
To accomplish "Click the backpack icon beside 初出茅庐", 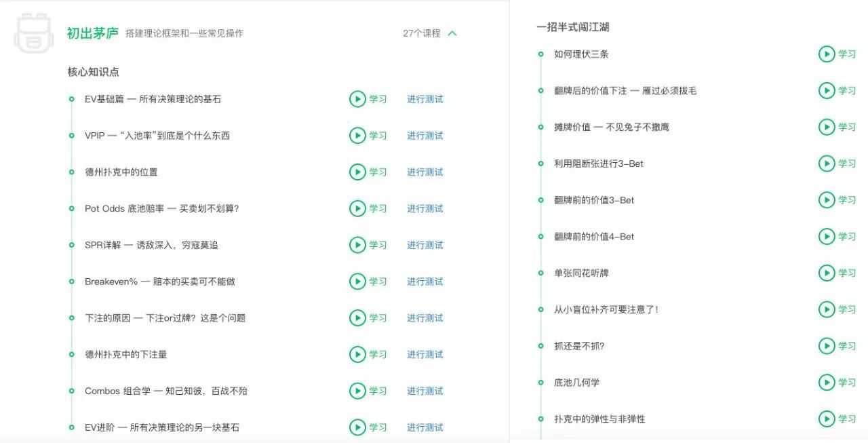I will tap(33, 32).
